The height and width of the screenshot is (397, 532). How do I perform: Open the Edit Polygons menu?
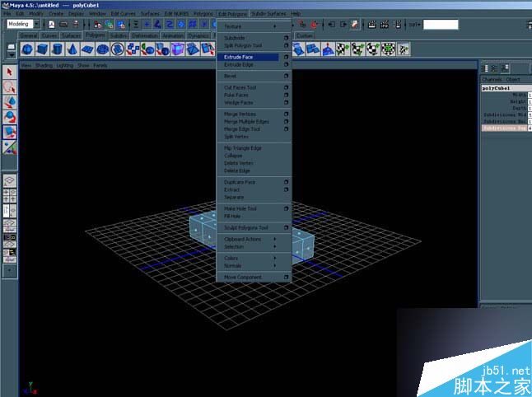(x=232, y=14)
